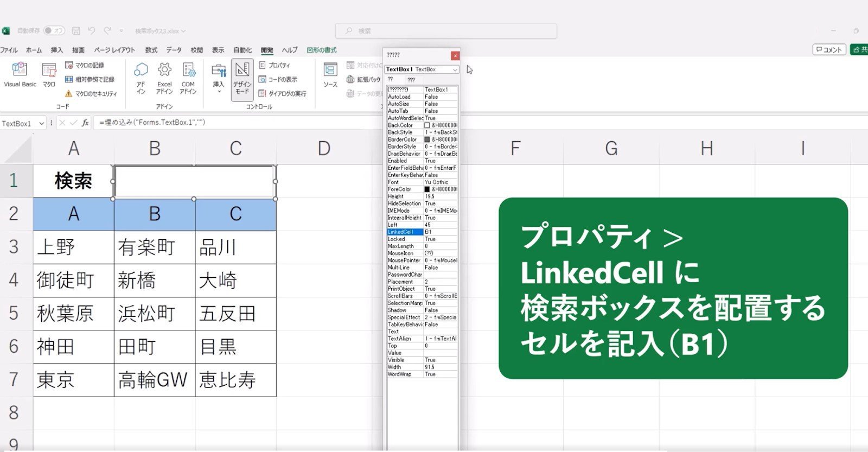
Task: Click the select-all corner of the sheet
Action: (16, 149)
